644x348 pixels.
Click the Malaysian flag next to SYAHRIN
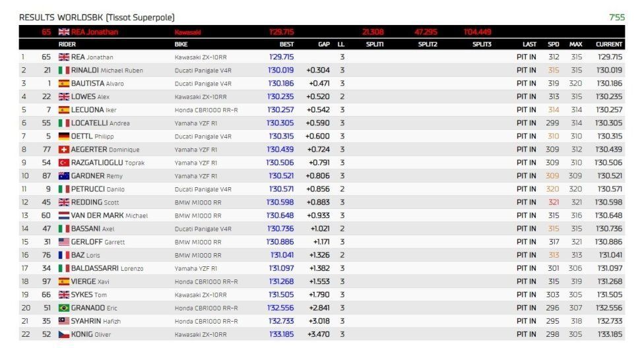point(63,321)
